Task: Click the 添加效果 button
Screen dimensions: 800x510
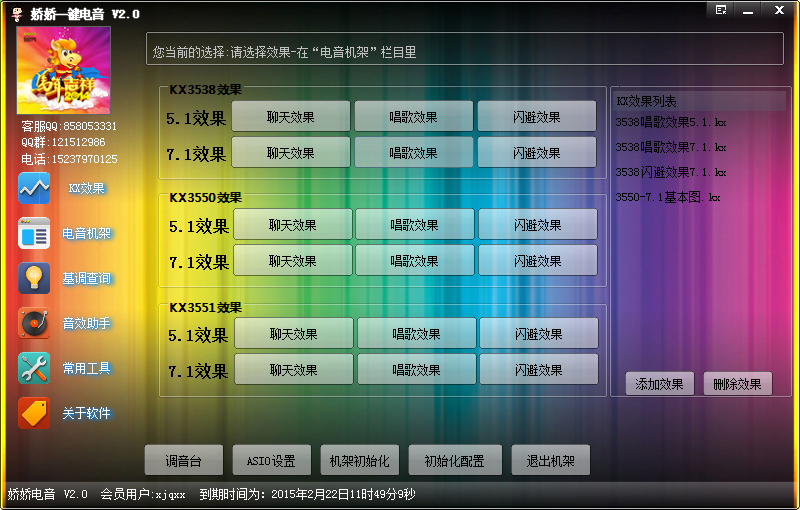Action: click(x=659, y=384)
